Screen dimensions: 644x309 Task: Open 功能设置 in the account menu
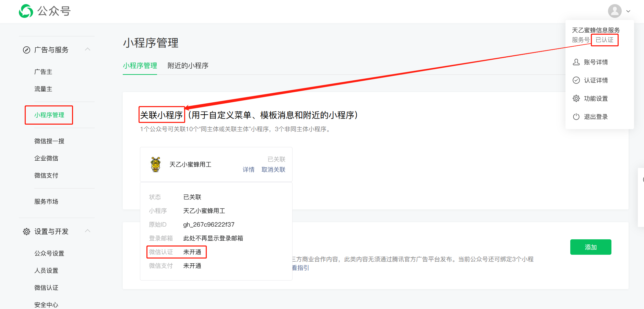pyautogui.click(x=596, y=99)
